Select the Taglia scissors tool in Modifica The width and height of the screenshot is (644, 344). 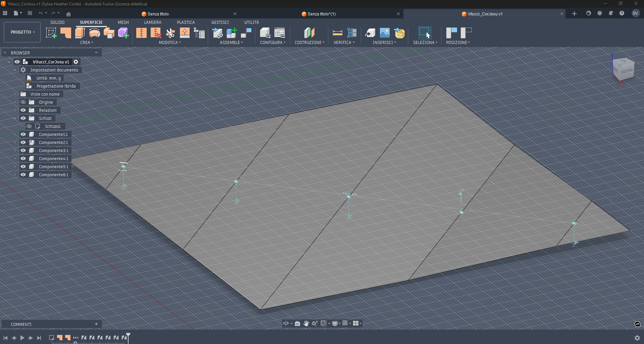pyautogui.click(x=170, y=33)
